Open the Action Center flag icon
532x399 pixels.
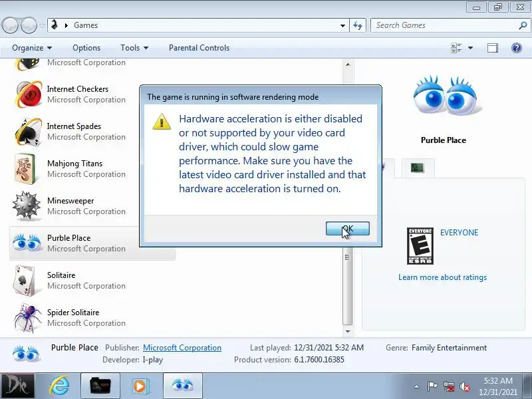pyautogui.click(x=432, y=386)
